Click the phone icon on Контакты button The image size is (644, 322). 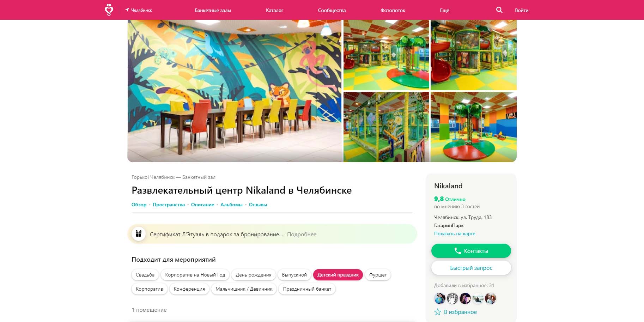(x=457, y=251)
